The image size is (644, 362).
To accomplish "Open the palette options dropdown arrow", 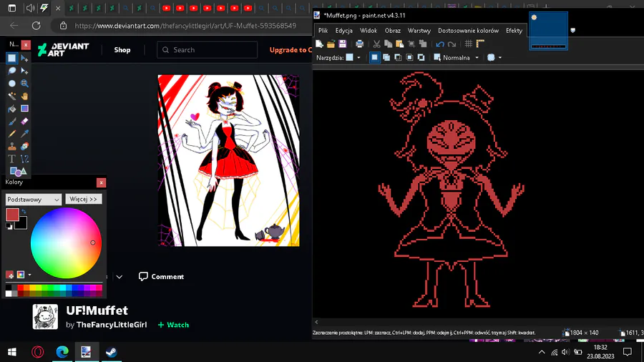I will coord(29,275).
